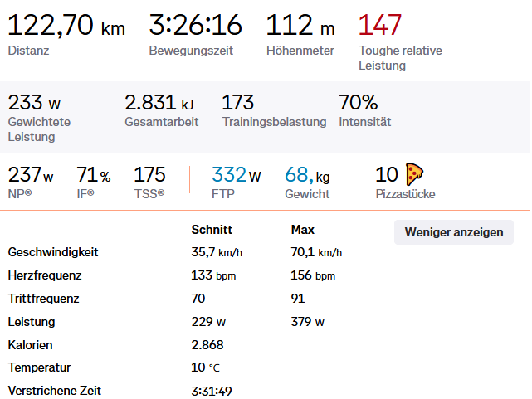Viewport: 532px width, 399px height.
Task: Select the Gewichtete Leistung label
Action: tap(39, 129)
